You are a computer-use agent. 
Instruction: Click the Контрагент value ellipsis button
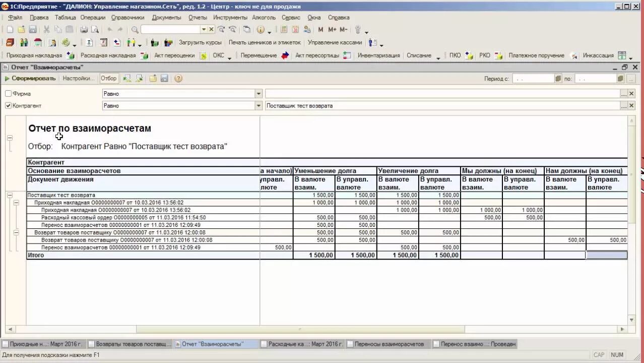click(624, 106)
